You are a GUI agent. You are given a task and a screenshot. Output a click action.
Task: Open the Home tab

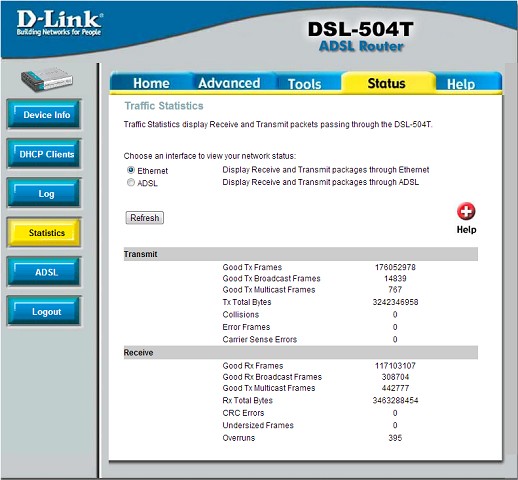tap(151, 83)
